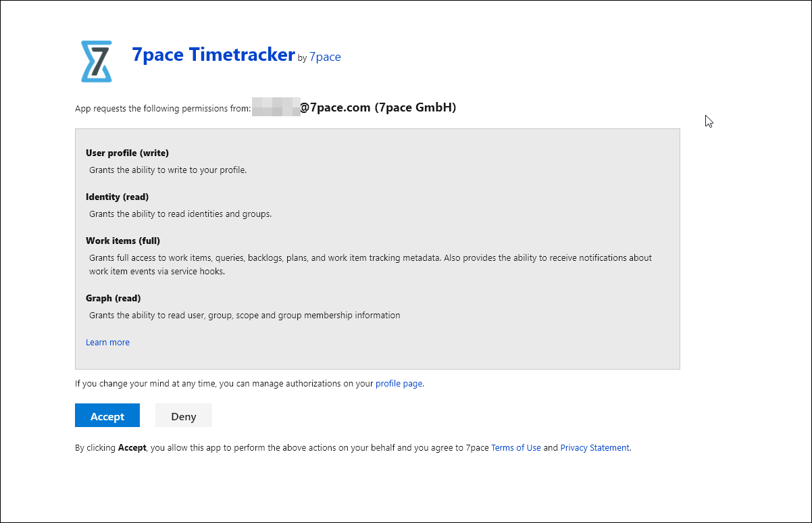
Task: Click 'App requests the following permissions from' text
Action: click(x=163, y=109)
